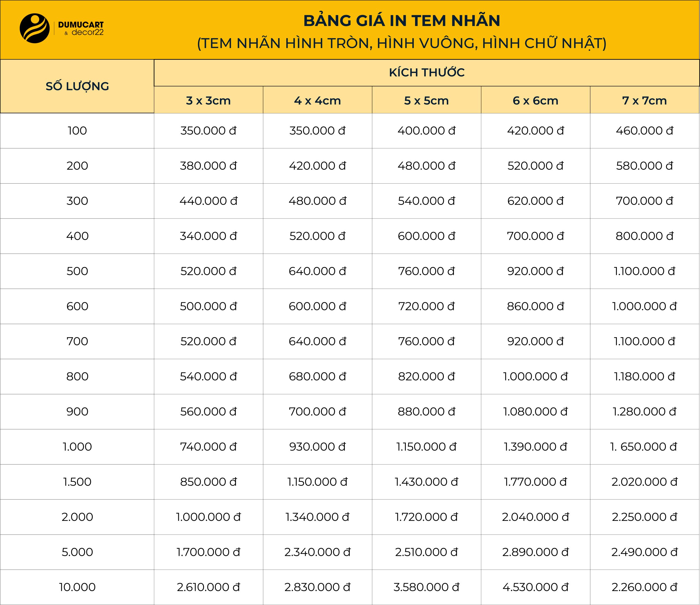
Task: Click the KÍCH THƯỚC header cell
Action: click(427, 73)
